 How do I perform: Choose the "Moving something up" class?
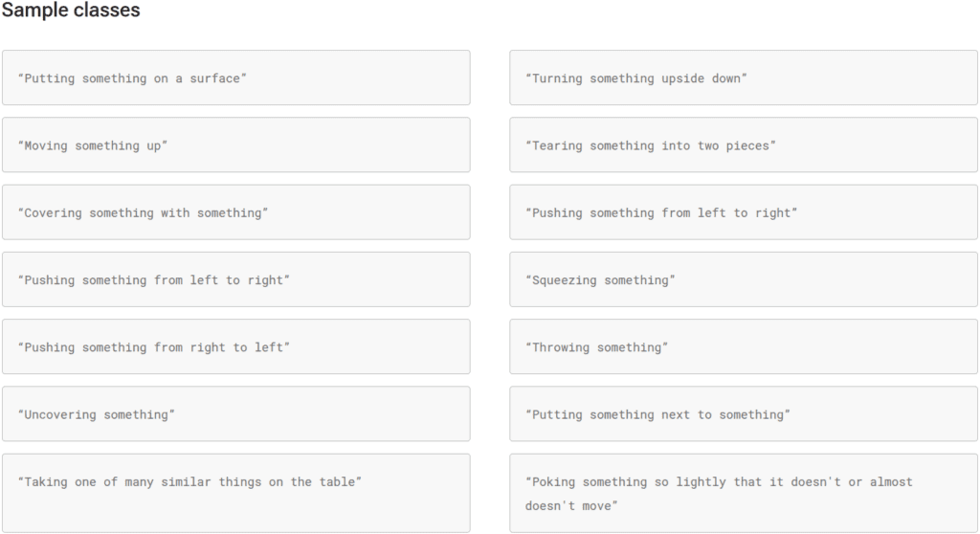235,145
